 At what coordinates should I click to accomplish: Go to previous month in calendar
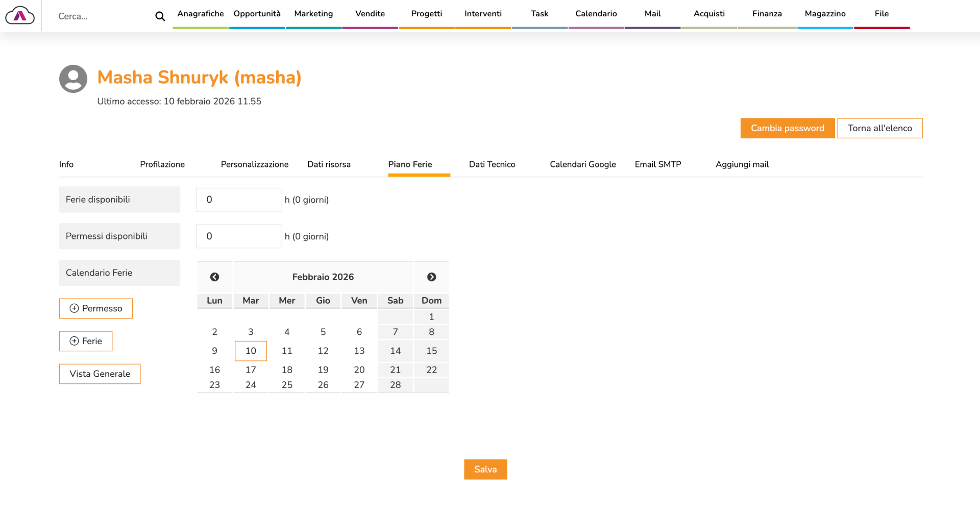[214, 277]
